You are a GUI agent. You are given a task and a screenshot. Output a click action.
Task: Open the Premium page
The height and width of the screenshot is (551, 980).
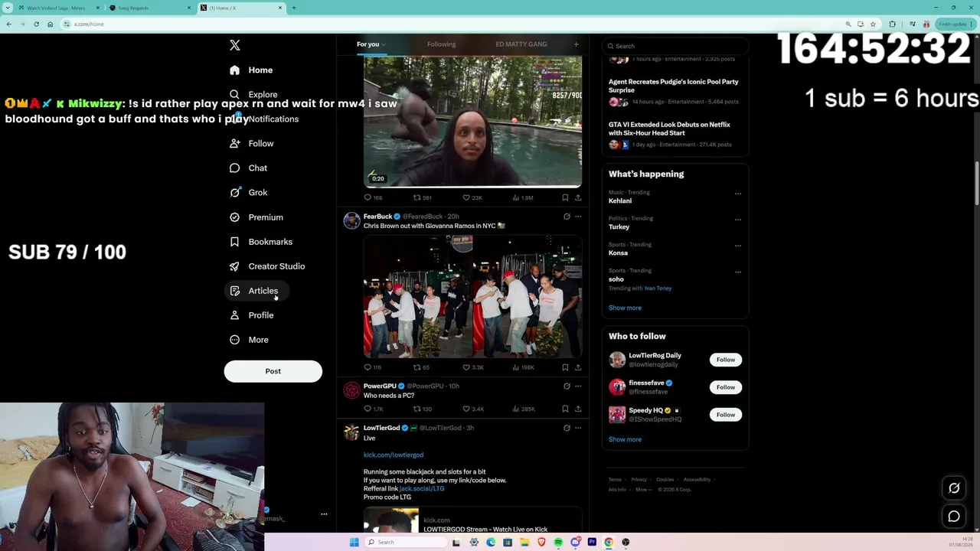coord(256,217)
